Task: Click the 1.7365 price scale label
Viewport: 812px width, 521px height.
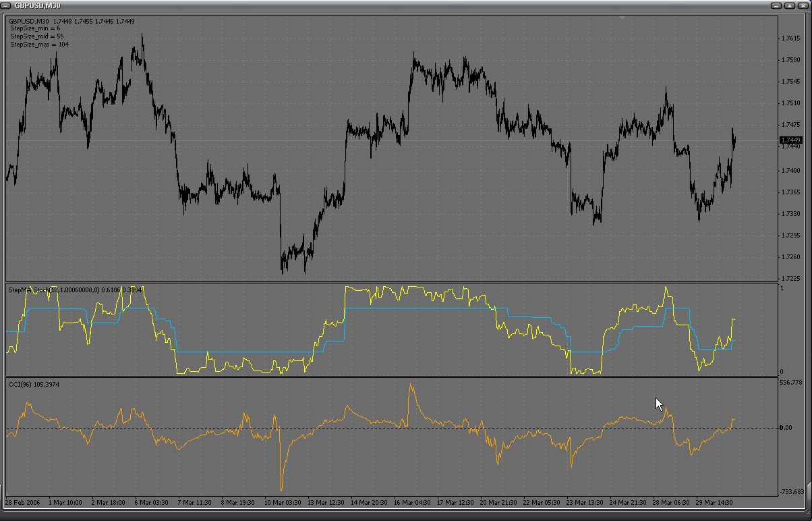Action: point(790,192)
